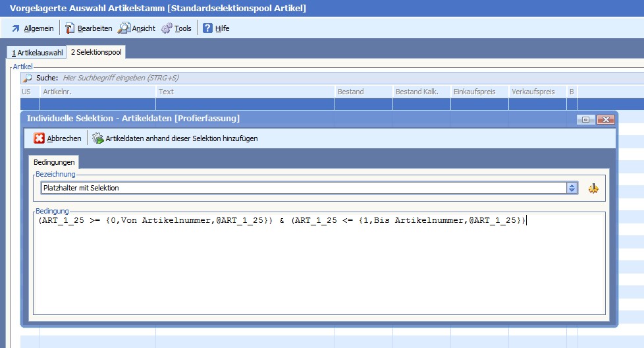Click the Text column header
The image size is (644, 348).
click(x=245, y=92)
